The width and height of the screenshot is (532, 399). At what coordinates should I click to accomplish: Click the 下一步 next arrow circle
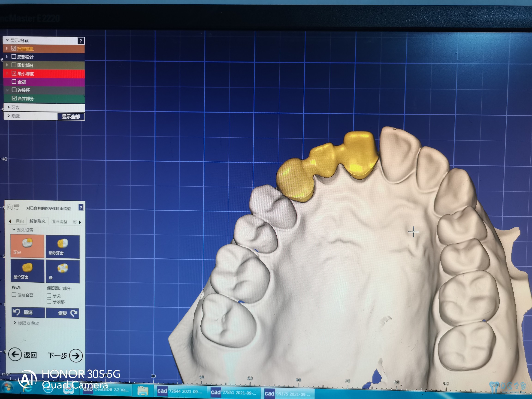pos(76,356)
